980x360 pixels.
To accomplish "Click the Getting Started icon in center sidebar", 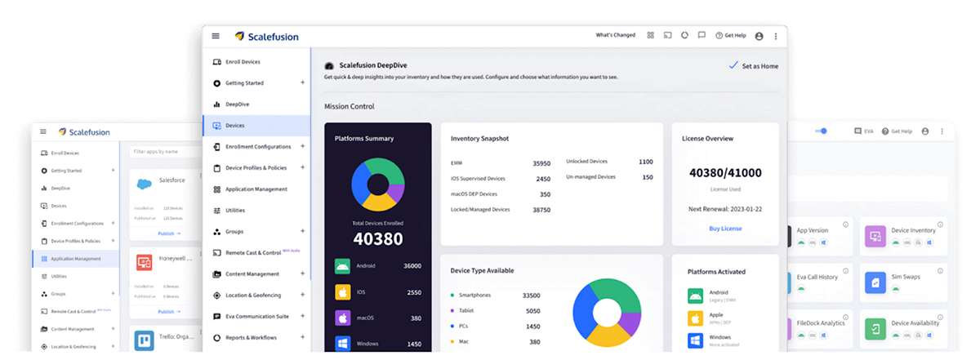I will click(x=216, y=83).
